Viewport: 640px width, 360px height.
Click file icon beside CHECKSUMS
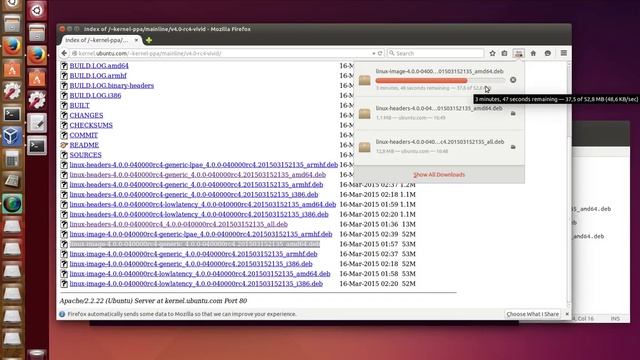click(64, 125)
